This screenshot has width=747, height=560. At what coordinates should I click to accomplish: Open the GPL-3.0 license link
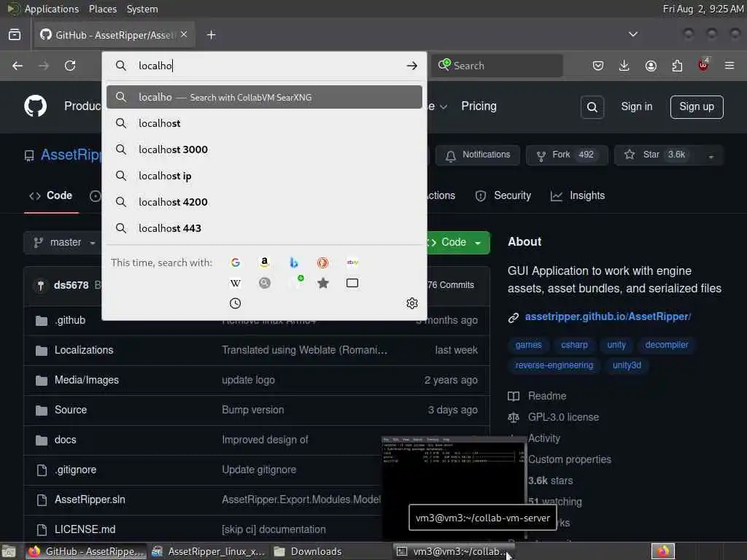(563, 417)
